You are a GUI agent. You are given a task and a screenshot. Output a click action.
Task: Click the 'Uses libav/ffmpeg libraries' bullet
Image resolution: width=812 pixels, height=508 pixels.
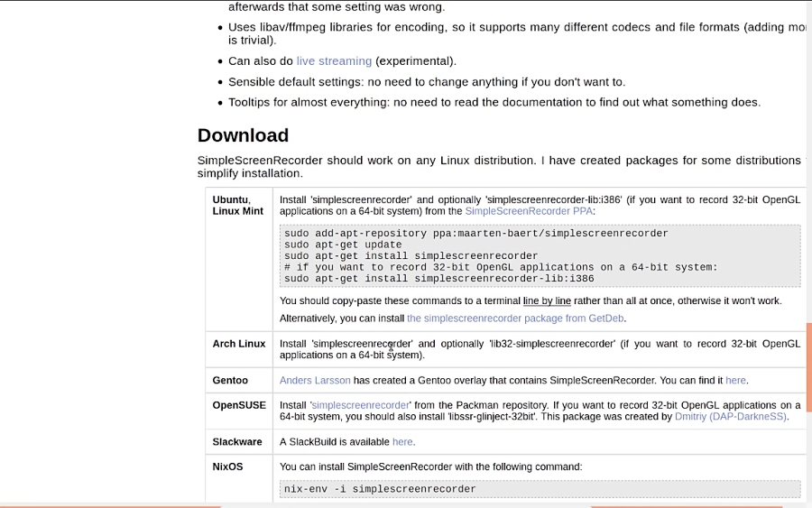pyautogui.click(x=517, y=33)
